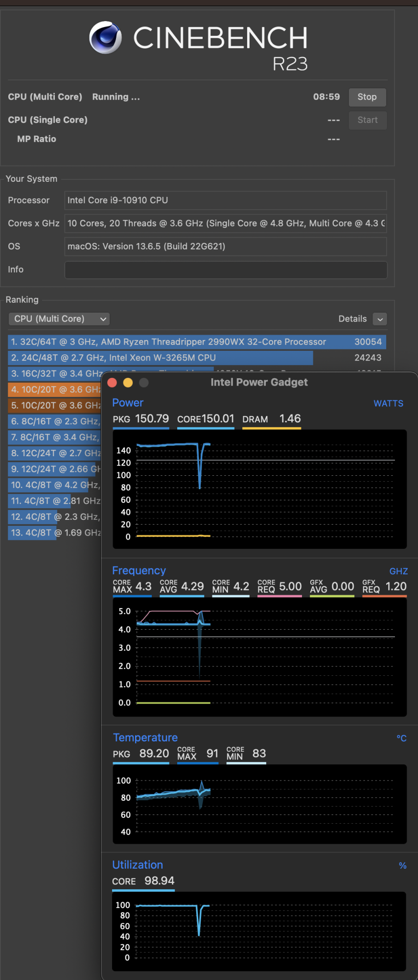The width and height of the screenshot is (418, 980).
Task: Select ranking row 6 8C/16T @ 2.3 GHz
Action: click(54, 421)
